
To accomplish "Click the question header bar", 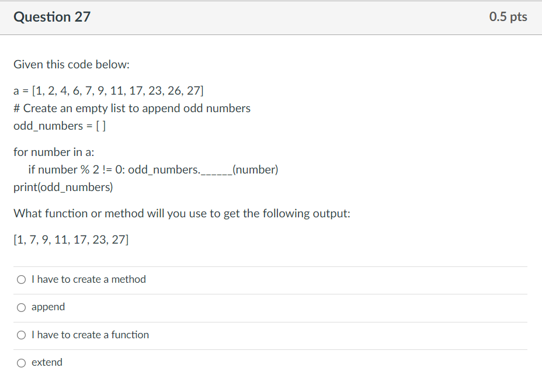I will [x=271, y=17].
